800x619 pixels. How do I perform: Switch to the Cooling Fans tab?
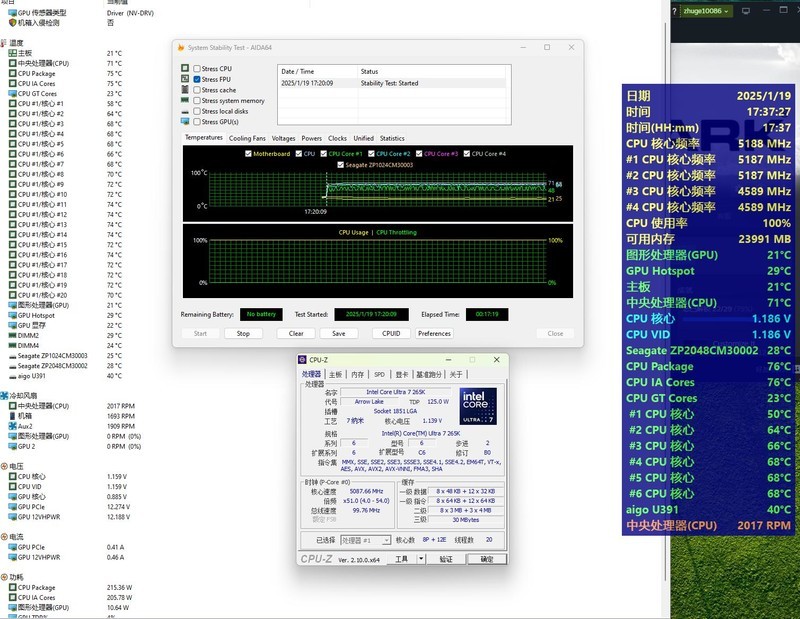click(247, 138)
